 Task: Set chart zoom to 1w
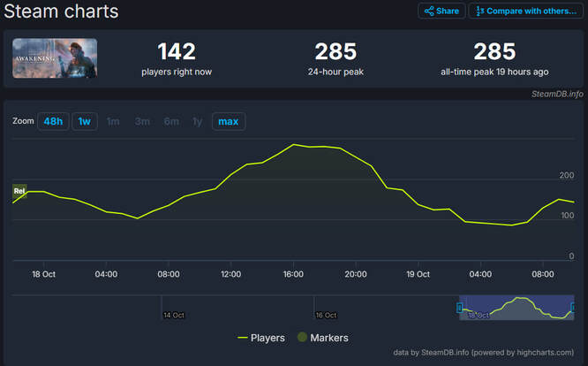[x=85, y=121]
